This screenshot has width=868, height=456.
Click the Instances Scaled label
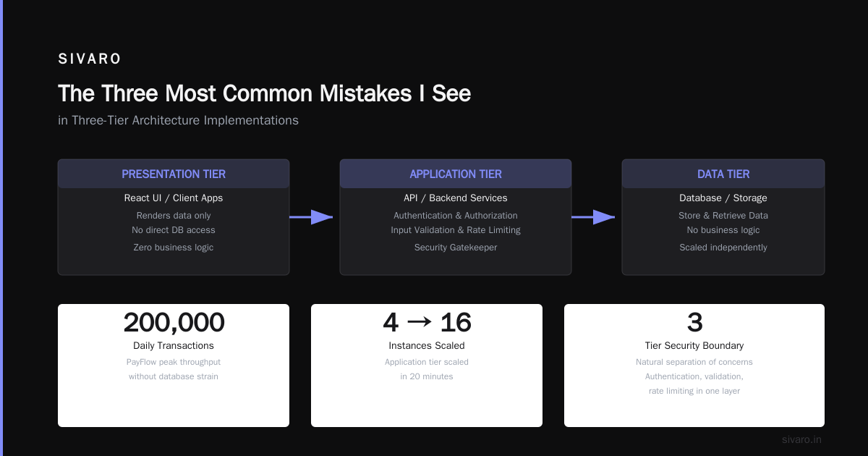[x=427, y=345]
